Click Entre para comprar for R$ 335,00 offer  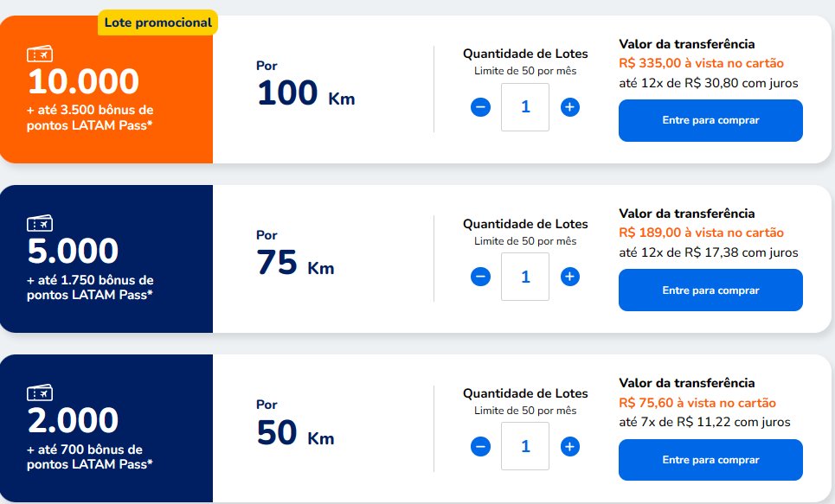710,120
